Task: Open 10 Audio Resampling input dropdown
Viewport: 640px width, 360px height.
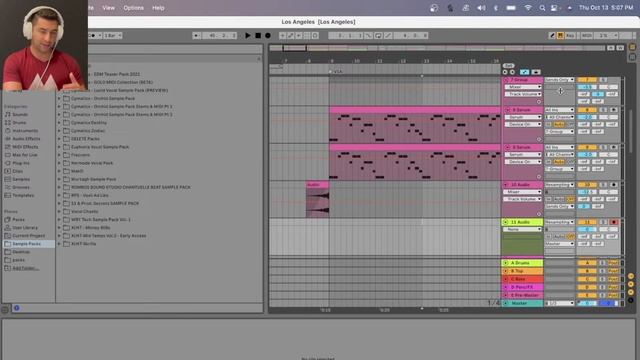Action: (x=559, y=185)
